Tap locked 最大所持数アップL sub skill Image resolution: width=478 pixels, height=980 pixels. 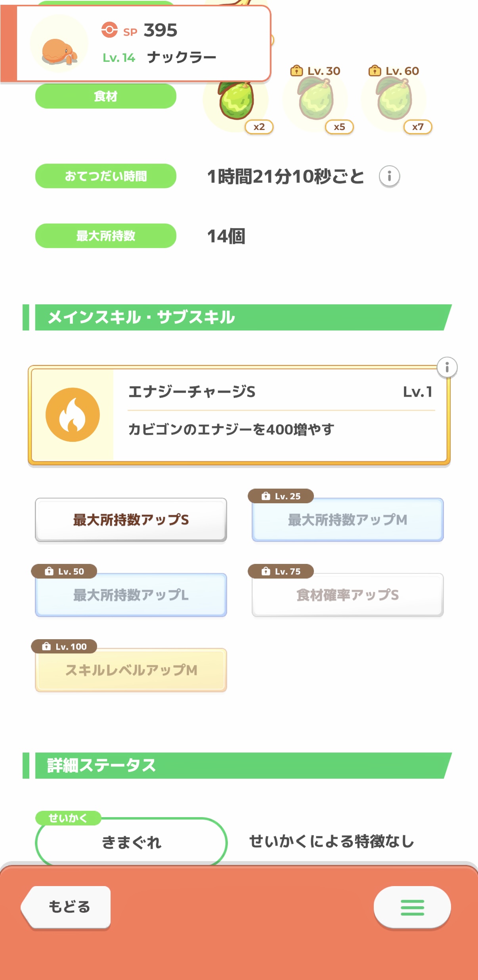point(131,595)
